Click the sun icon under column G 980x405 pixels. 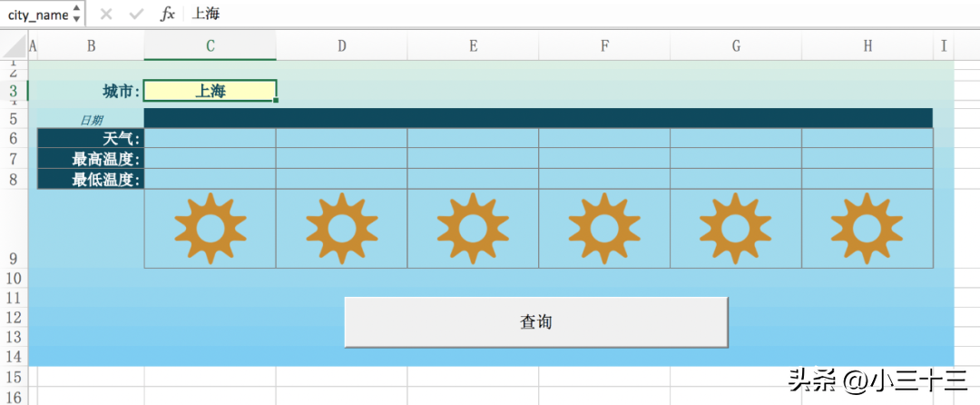coord(736,228)
